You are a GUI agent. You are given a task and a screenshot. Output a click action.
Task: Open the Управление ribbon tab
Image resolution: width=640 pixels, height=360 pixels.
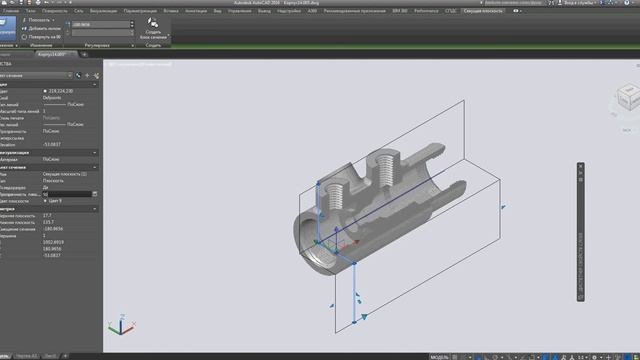(x=240, y=11)
